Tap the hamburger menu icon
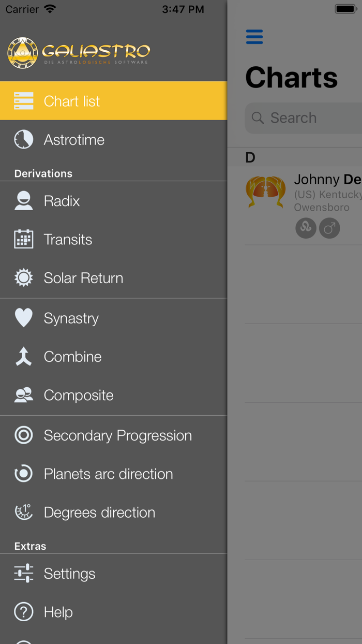This screenshot has height=644, width=362. 254,37
